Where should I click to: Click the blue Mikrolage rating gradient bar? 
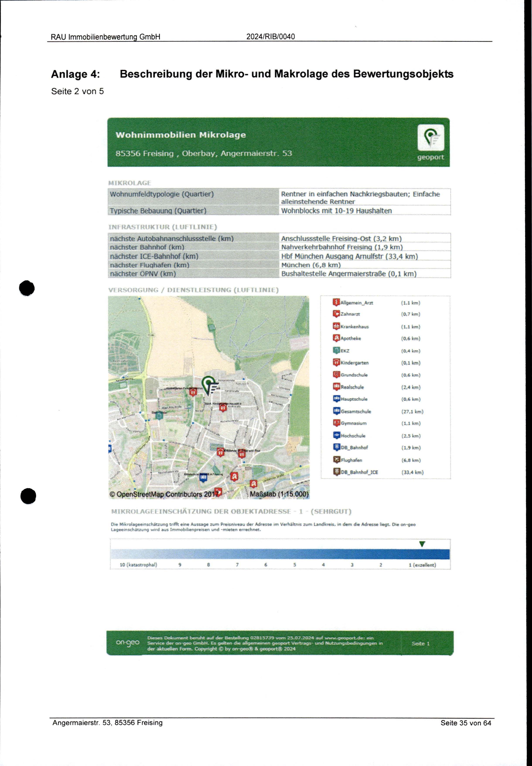(280, 554)
